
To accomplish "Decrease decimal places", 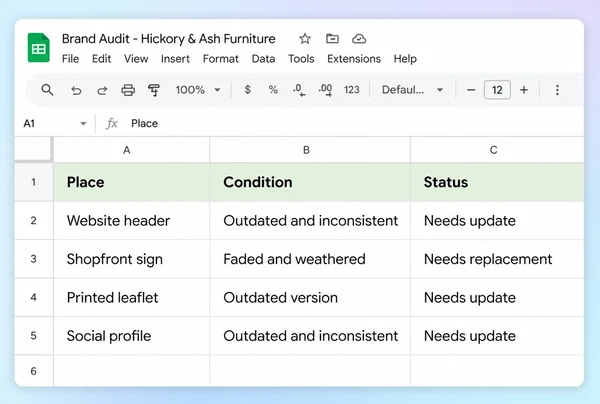I will tap(299, 90).
